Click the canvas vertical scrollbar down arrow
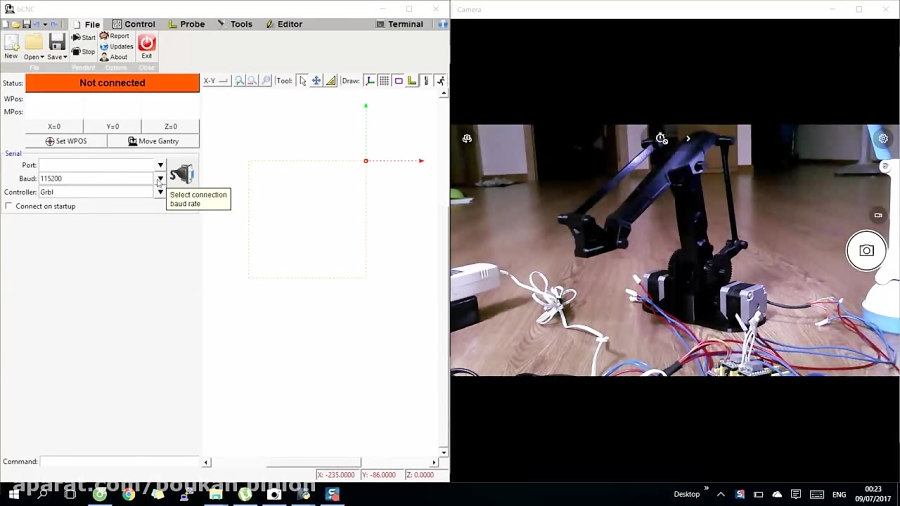 444,452
